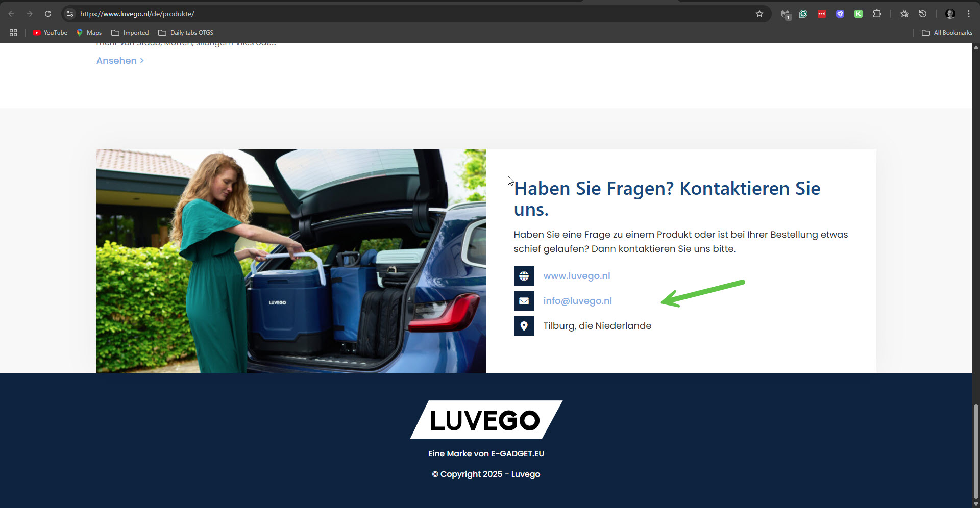Click the Tilburg, die Niederlande text
980x508 pixels.
[597, 326]
